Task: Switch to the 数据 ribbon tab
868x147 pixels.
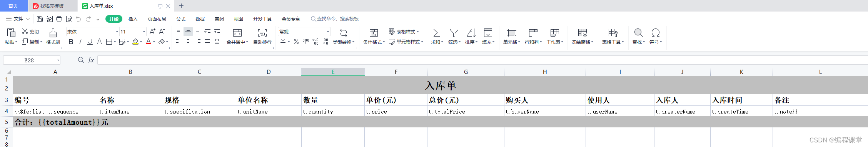Action: 200,19
